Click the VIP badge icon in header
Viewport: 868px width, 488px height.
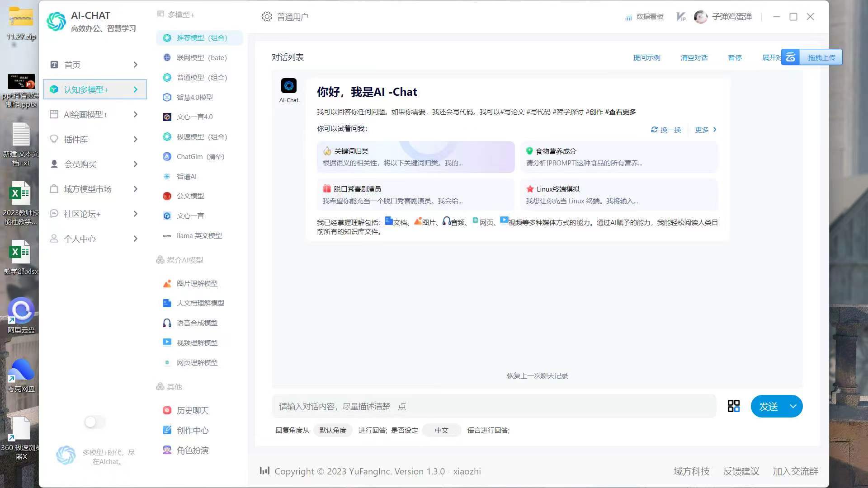(681, 17)
